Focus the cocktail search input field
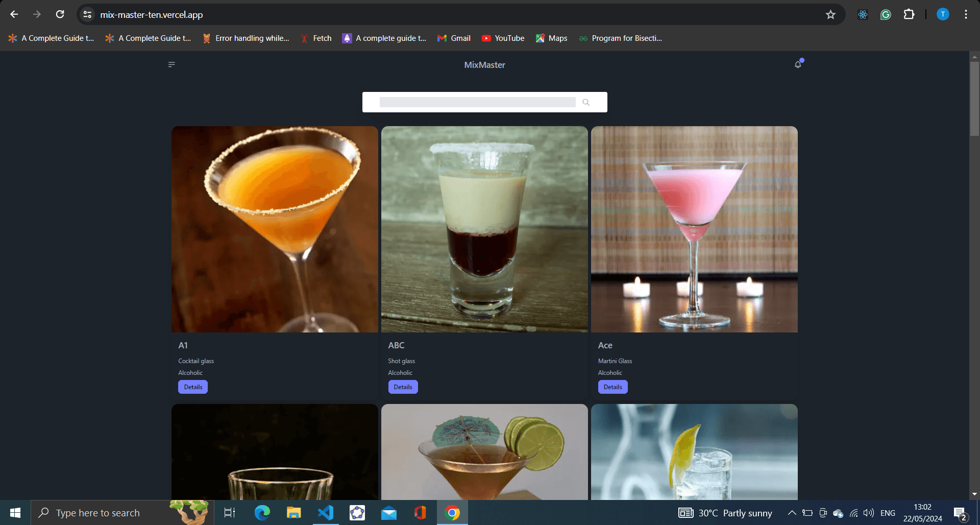This screenshot has height=525, width=980. pyautogui.click(x=477, y=102)
